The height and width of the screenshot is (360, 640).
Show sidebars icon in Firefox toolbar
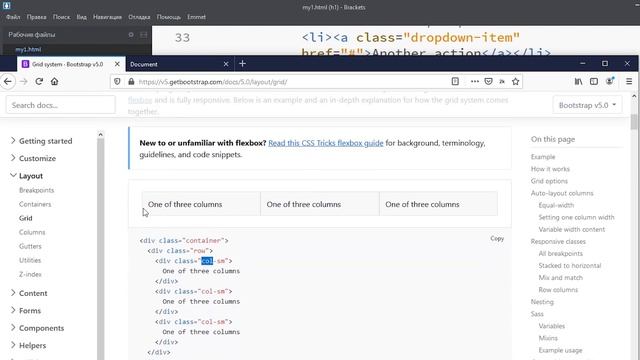click(x=594, y=82)
